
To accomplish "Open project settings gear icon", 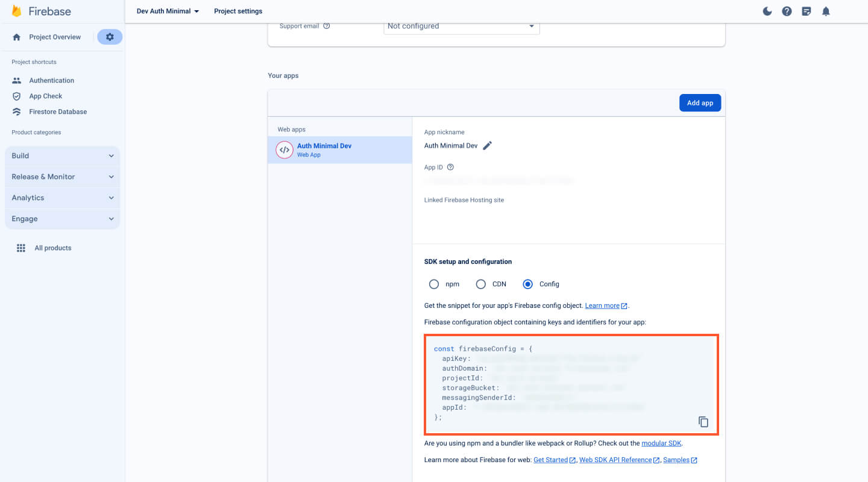I will [x=110, y=37].
